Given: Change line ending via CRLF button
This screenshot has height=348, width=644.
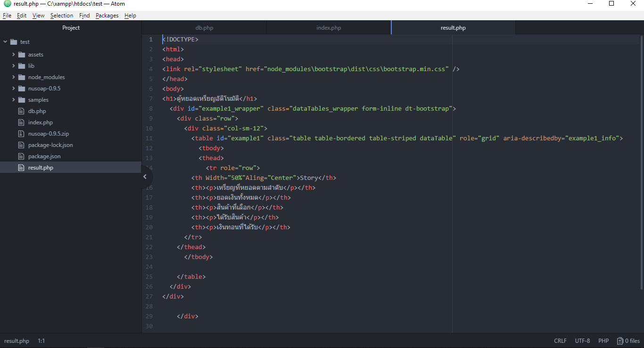Looking at the screenshot, I should [561, 341].
